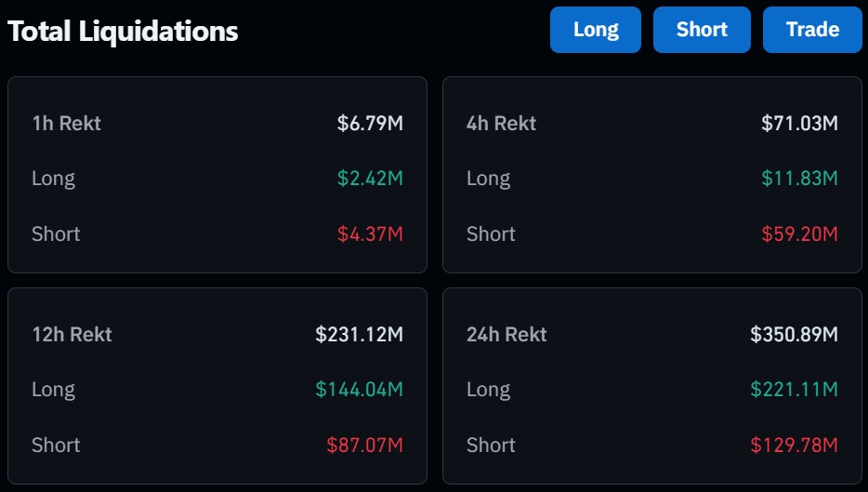Click the 24h short value $129.78M
The width and height of the screenshot is (868, 492).
(794, 445)
